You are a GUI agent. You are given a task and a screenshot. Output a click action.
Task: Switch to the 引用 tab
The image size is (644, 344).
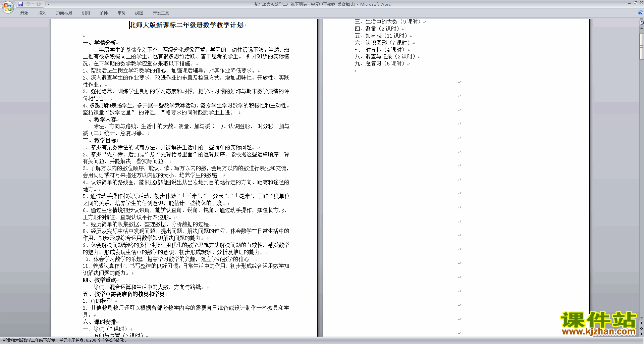tap(86, 13)
